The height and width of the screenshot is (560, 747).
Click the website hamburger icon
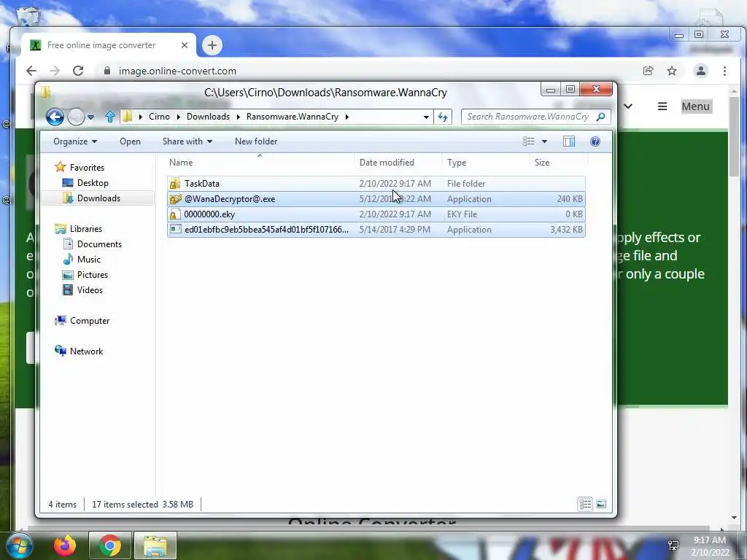tap(662, 106)
